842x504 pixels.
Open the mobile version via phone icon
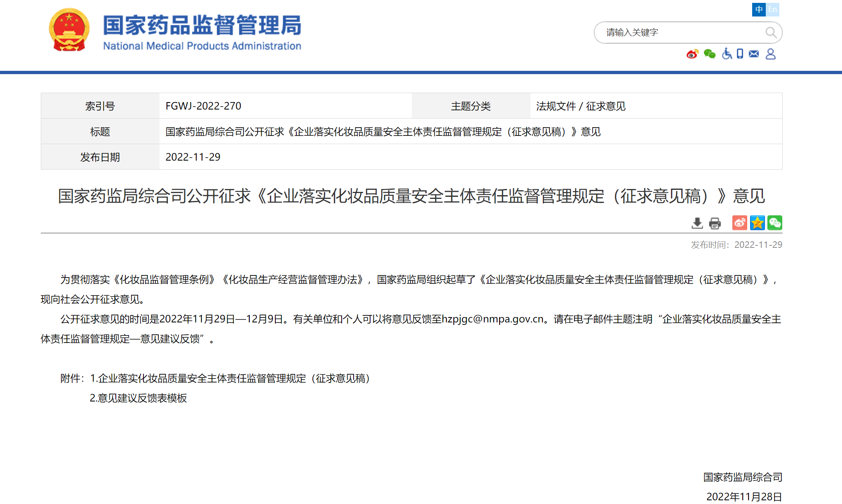pyautogui.click(x=739, y=54)
